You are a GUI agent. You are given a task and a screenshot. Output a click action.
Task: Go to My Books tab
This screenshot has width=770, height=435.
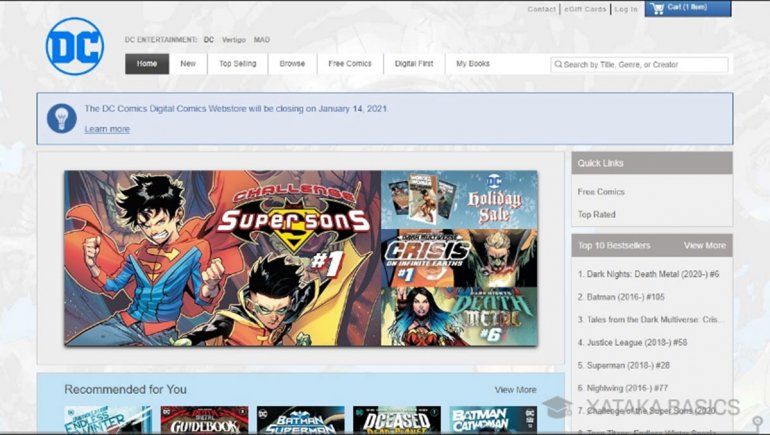pyautogui.click(x=473, y=64)
